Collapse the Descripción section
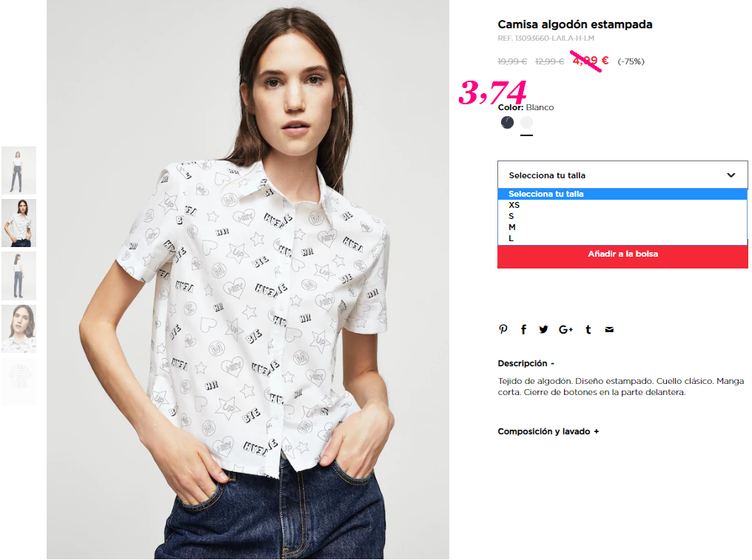Screen dimensions: 752x560 (x=526, y=363)
